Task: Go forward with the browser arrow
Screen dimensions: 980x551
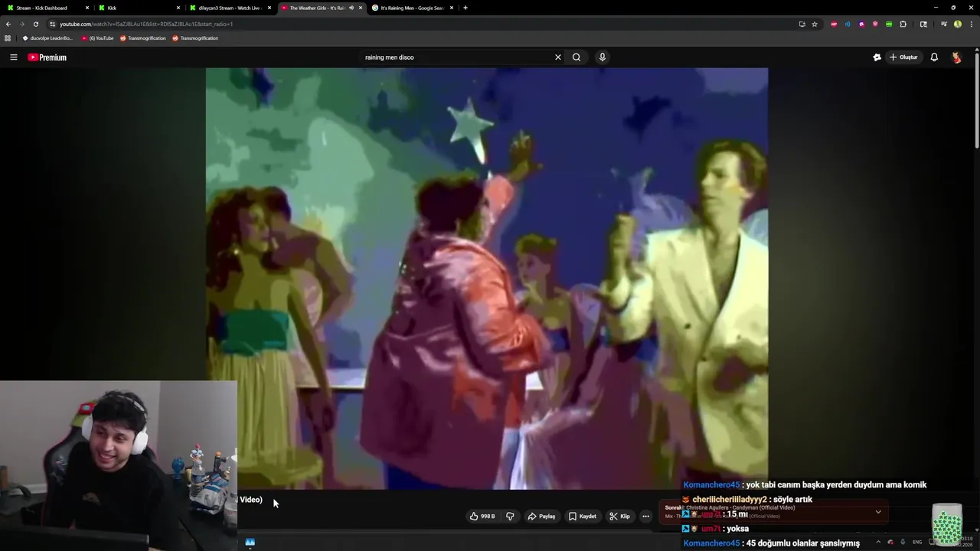Action: point(22,24)
